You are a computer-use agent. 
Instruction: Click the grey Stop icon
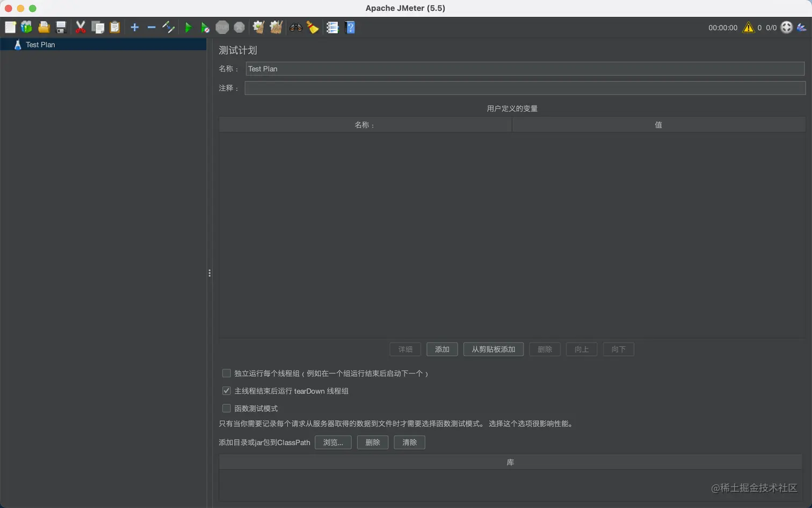click(x=222, y=27)
